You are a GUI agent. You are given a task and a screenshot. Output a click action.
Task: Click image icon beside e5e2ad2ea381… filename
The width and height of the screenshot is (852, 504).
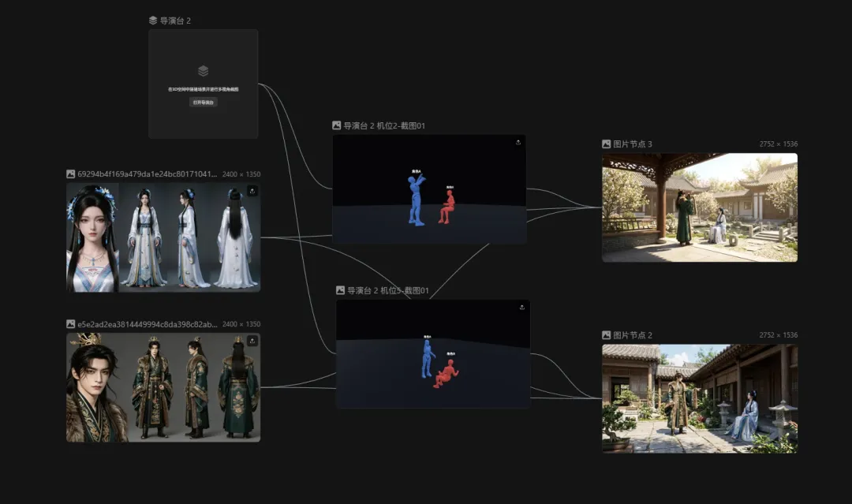[71, 323]
